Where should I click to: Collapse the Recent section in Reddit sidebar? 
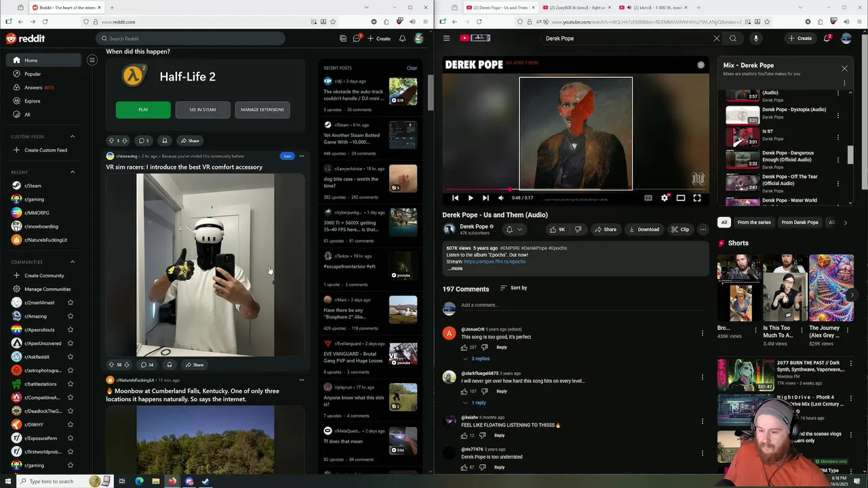click(73, 172)
